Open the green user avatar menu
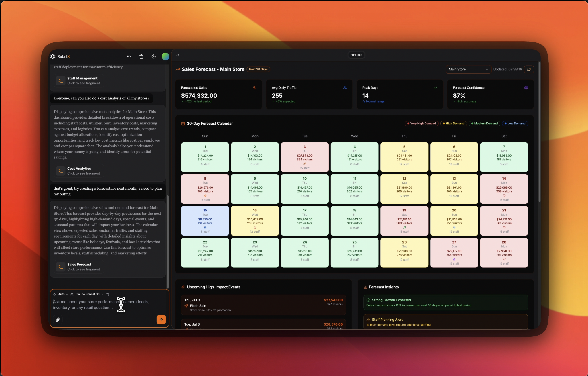Image resolution: width=588 pixels, height=376 pixels. point(165,57)
